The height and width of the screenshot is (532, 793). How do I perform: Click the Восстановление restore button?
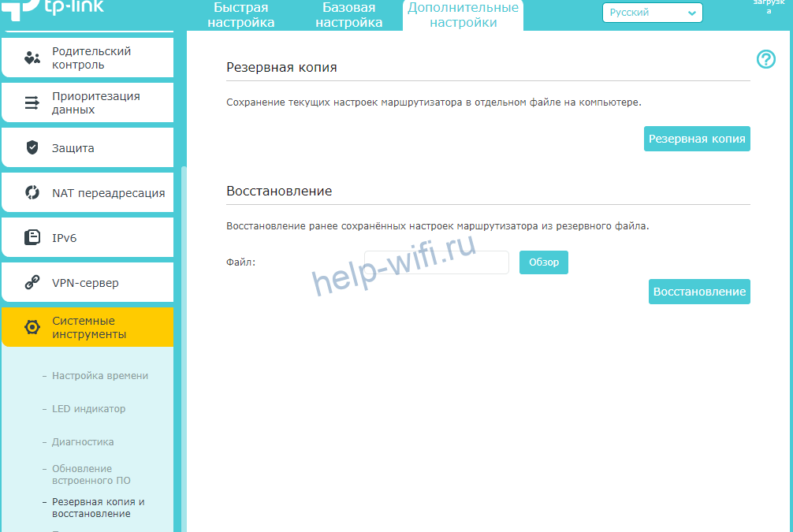[x=699, y=292]
